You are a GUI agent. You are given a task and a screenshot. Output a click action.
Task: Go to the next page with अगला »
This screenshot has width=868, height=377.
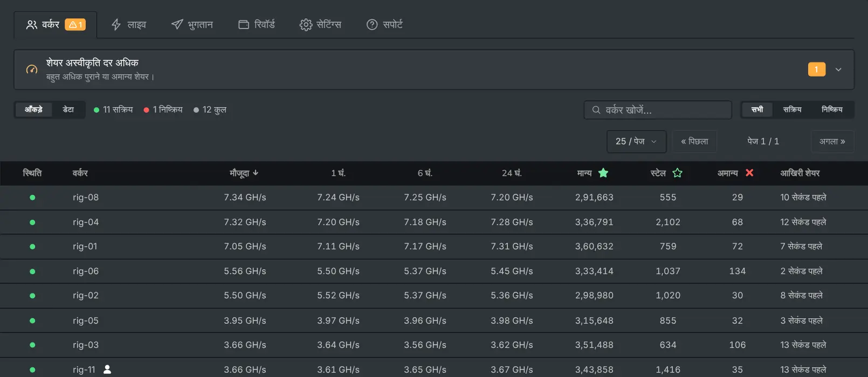832,142
